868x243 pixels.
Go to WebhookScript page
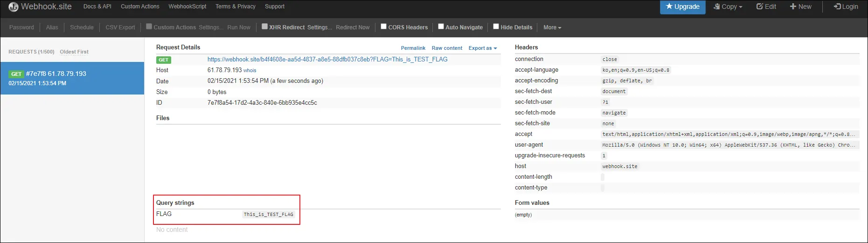pos(187,7)
